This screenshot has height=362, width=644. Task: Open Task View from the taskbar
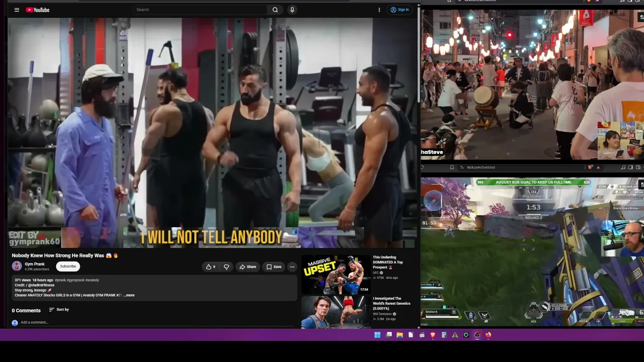(389, 335)
